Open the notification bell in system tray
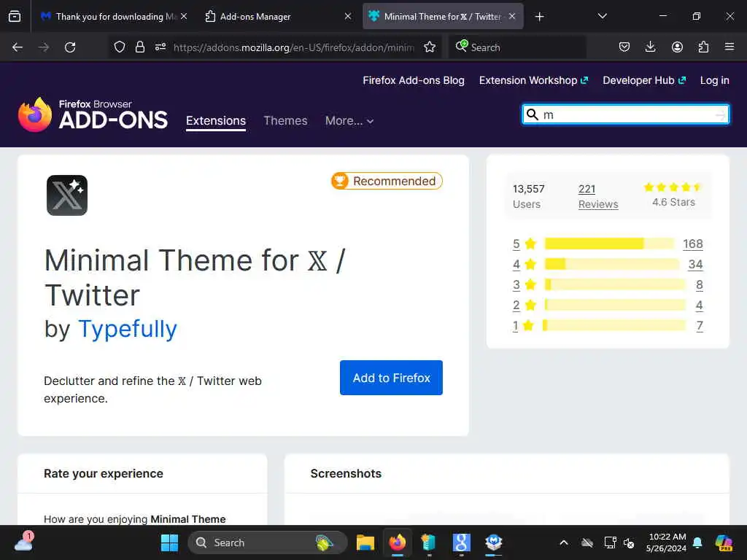Screen dimensions: 747x560 coord(697,542)
